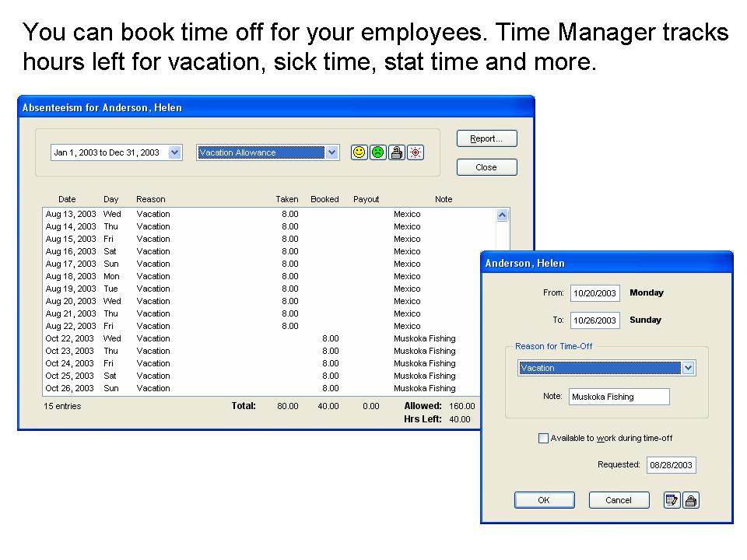Select the Aug 13, 2003 row

coord(269,214)
